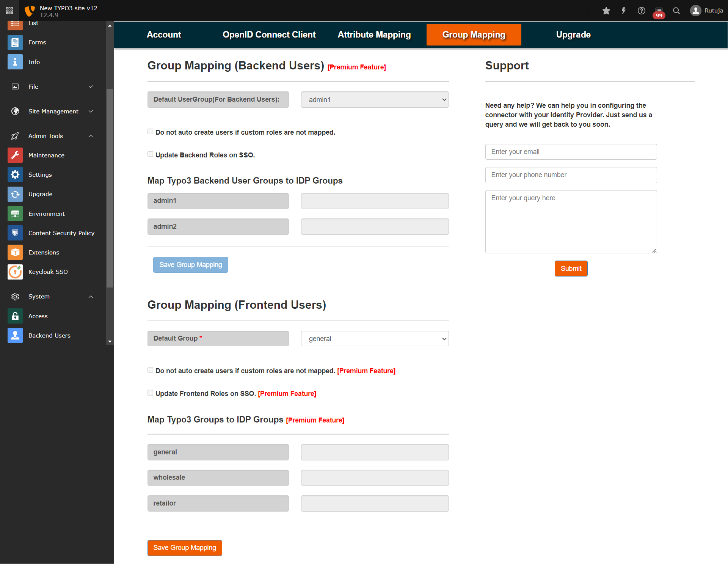Open the OpenID Connect Client tab
Viewport: 728px width, 564px height.
269,35
